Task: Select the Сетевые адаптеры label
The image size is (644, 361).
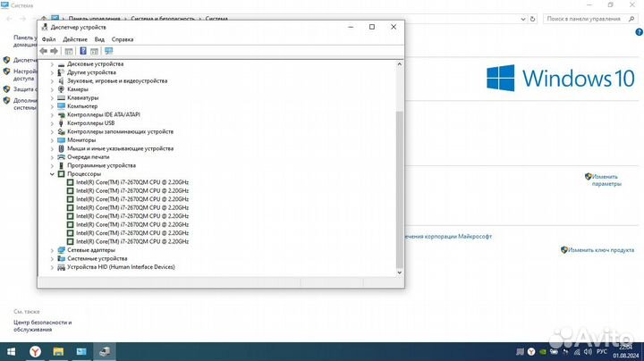Action: tap(91, 250)
